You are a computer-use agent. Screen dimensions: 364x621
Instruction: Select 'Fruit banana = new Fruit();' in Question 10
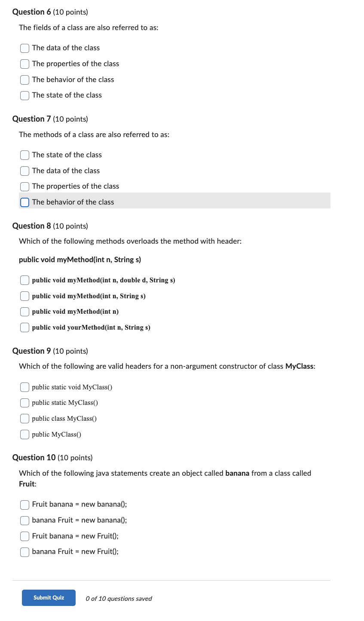pos(24,536)
